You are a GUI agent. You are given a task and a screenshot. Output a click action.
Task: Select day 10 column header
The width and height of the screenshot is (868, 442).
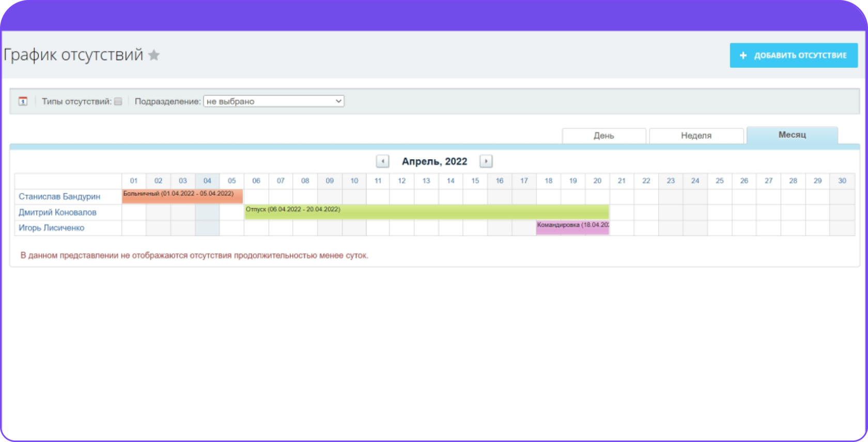(x=354, y=181)
